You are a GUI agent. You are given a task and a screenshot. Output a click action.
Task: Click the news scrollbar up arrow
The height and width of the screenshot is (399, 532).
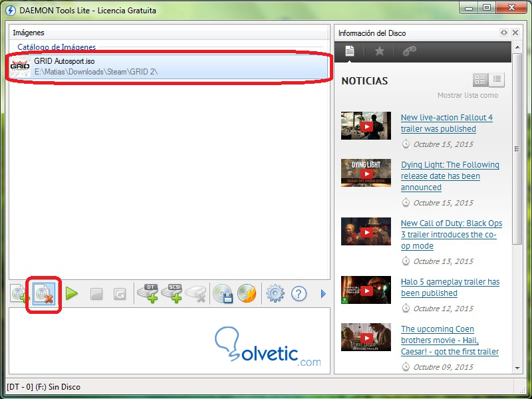pos(517,47)
